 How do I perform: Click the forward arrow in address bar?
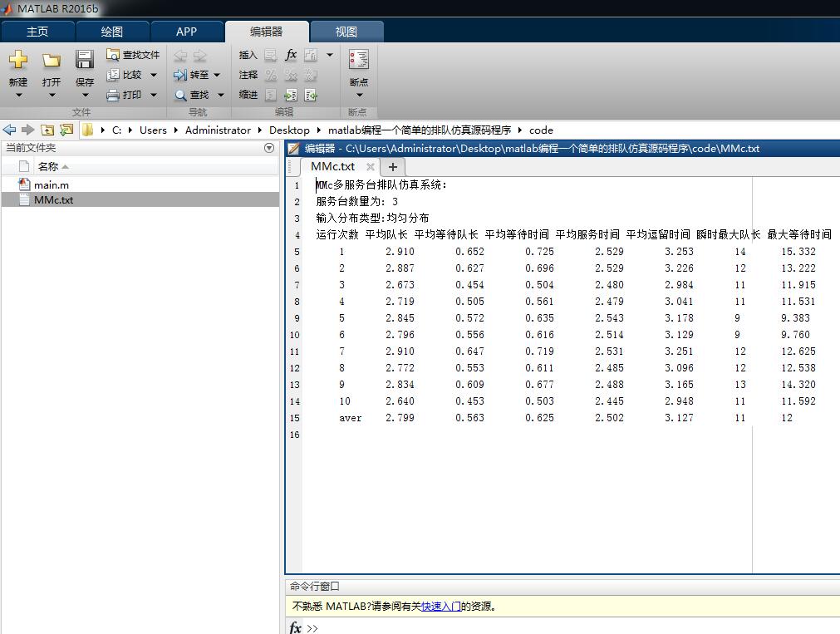coord(28,130)
